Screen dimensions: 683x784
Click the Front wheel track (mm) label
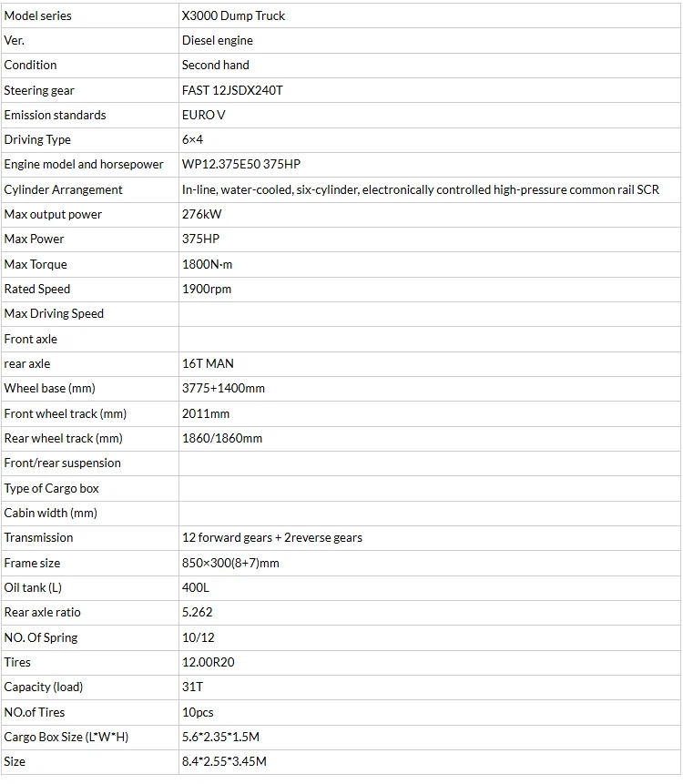click(65, 413)
